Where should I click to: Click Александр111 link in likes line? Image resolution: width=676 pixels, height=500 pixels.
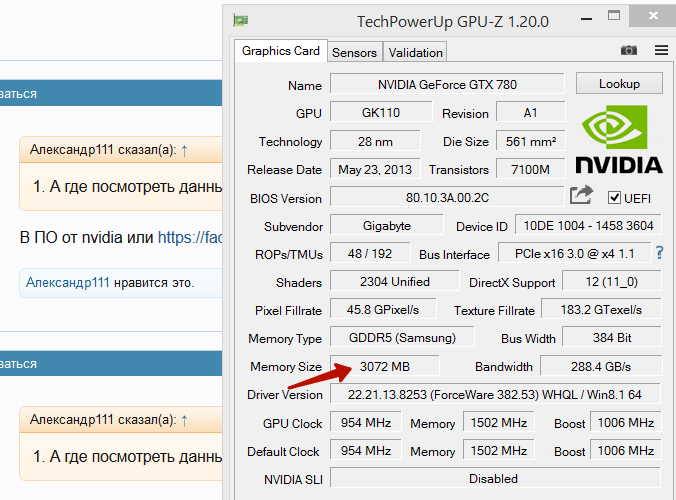(68, 282)
